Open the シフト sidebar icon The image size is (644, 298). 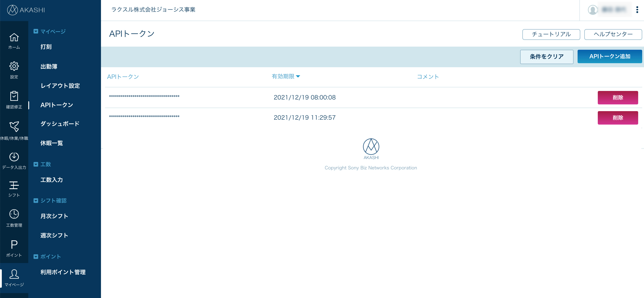(14, 185)
